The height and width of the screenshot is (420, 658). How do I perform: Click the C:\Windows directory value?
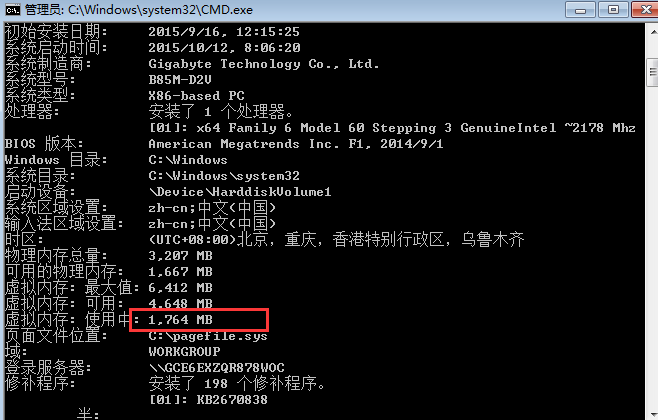tap(188, 160)
